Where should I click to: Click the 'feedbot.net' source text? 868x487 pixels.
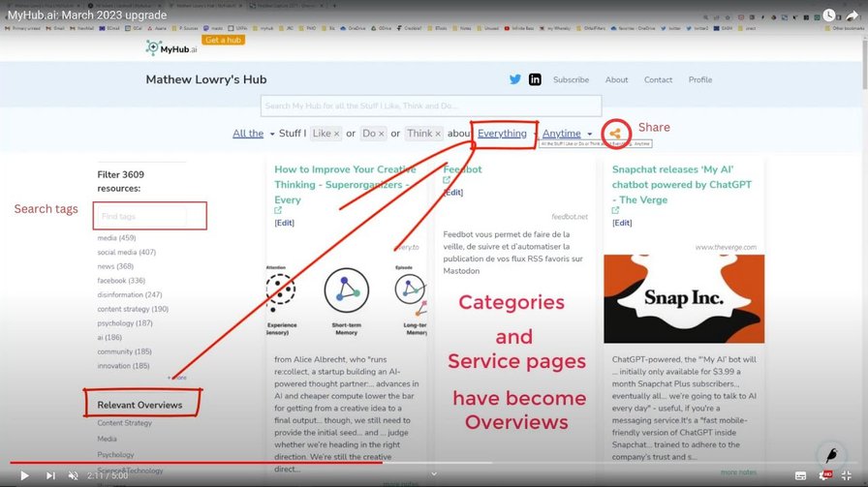point(570,216)
